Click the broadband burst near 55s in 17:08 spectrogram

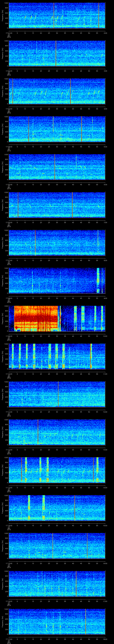click(x=98, y=280)
